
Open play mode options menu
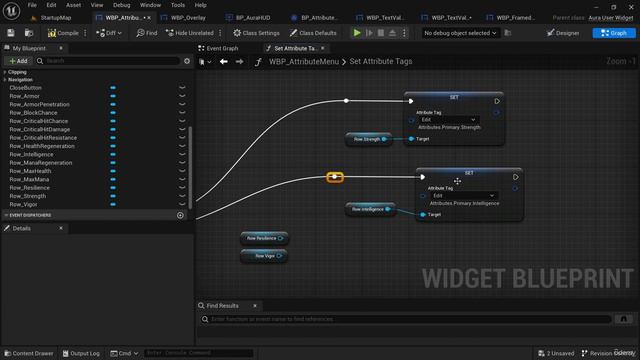click(404, 33)
